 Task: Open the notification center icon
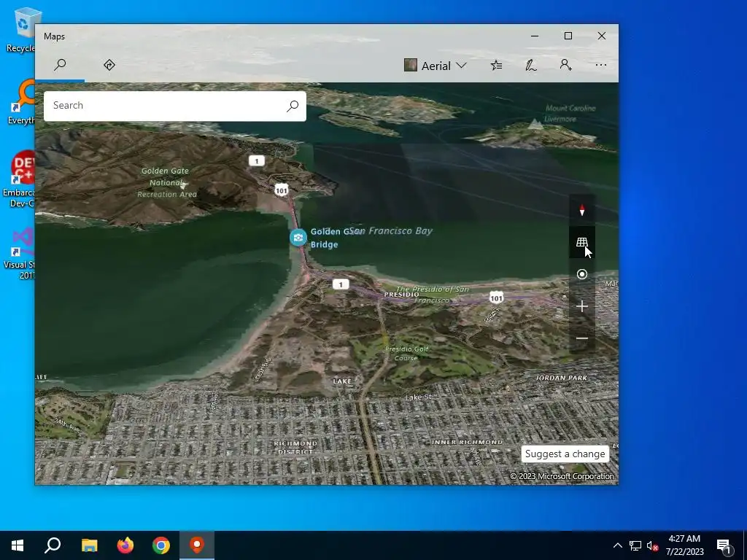[723, 545]
